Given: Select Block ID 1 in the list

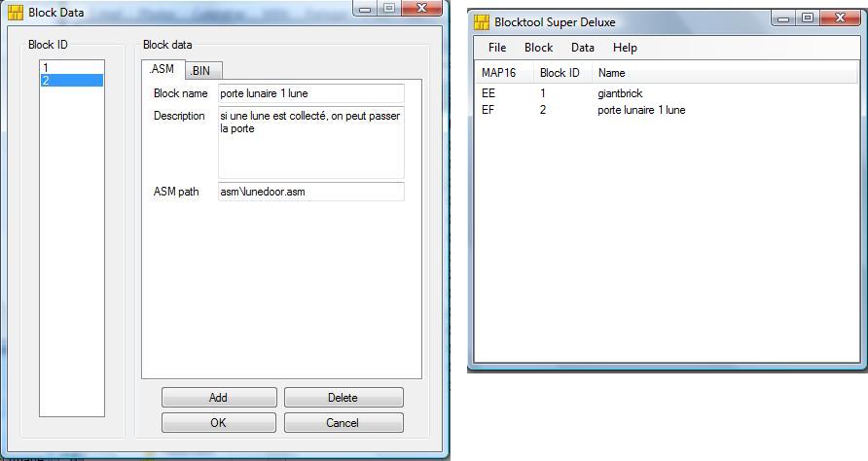Looking at the screenshot, I should [x=71, y=67].
